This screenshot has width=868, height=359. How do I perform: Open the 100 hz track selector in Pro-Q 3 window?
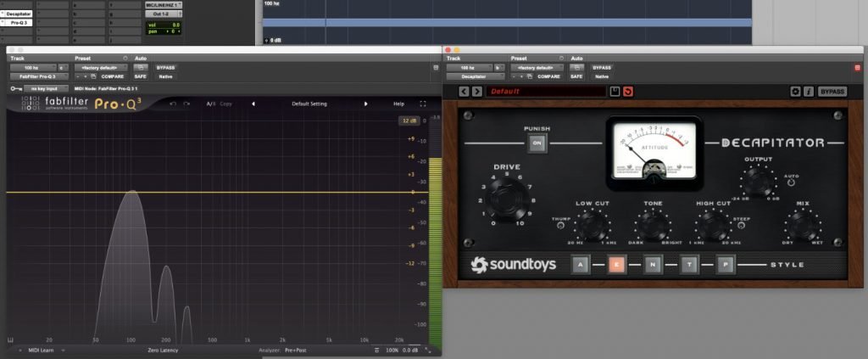pyautogui.click(x=33, y=68)
